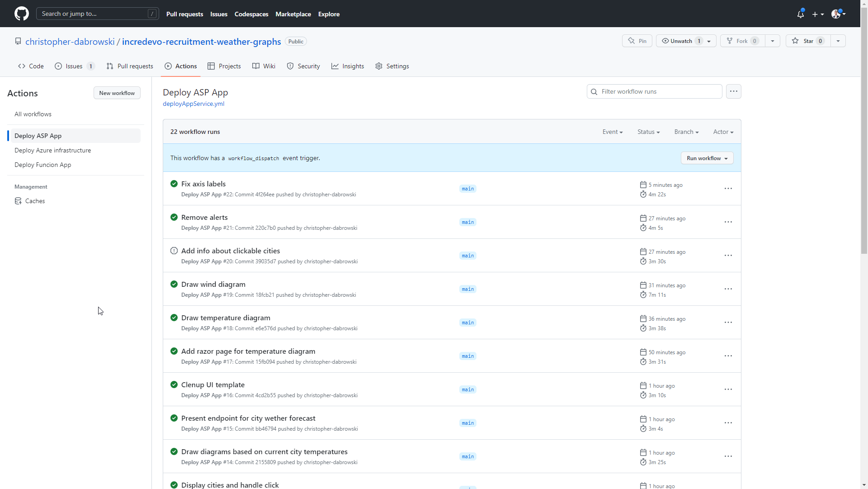Select Deploy Azure infrastructure workflow
Screen dimensions: 868x489
(52, 150)
